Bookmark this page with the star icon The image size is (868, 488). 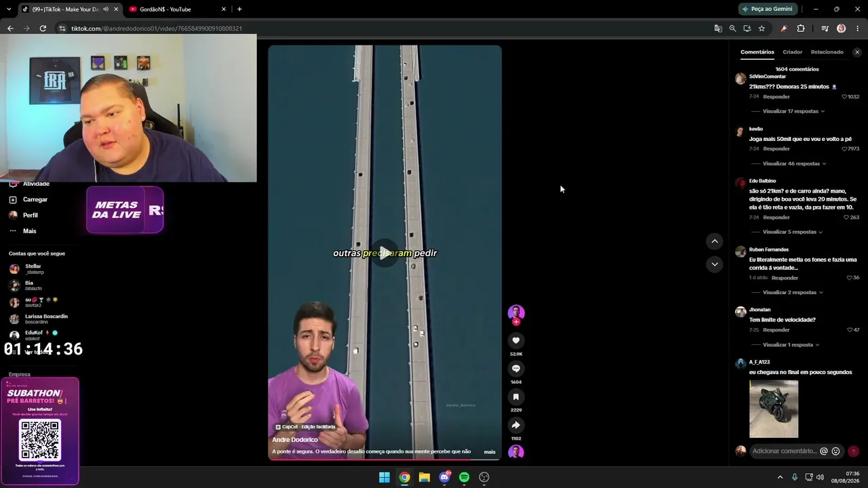(762, 28)
